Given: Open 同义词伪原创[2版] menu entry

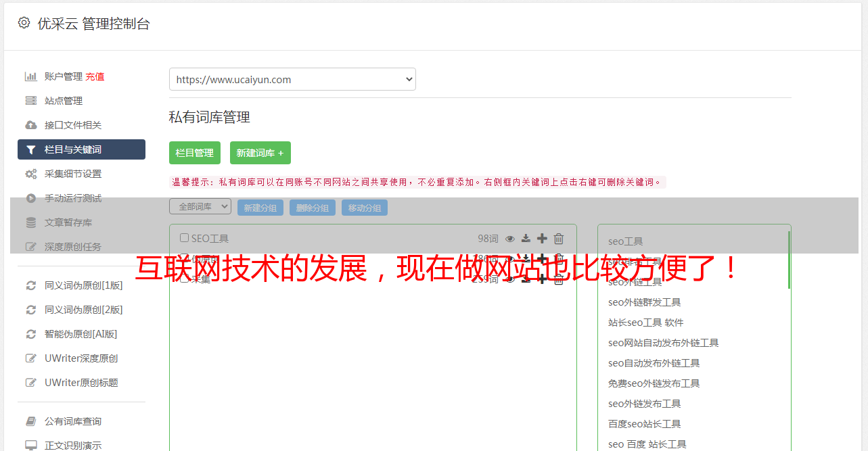Looking at the screenshot, I should pos(84,310).
